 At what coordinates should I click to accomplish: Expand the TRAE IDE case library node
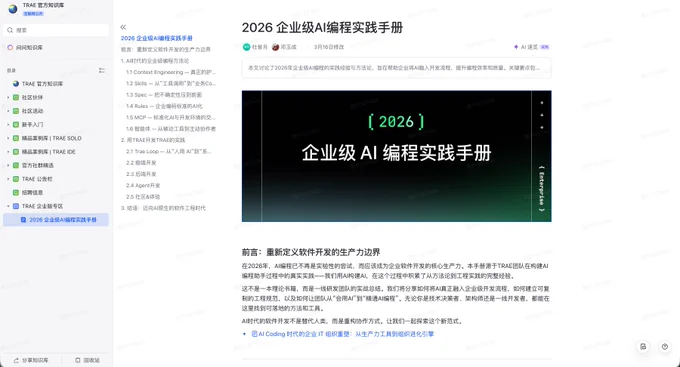pyautogui.click(x=8, y=152)
